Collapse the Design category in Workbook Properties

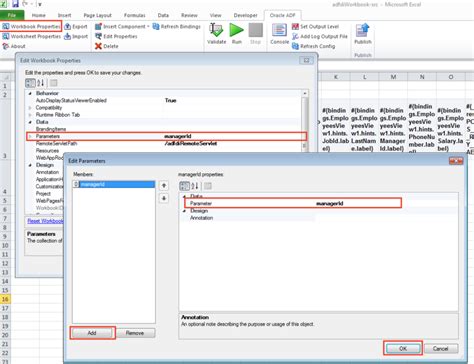tap(30, 165)
